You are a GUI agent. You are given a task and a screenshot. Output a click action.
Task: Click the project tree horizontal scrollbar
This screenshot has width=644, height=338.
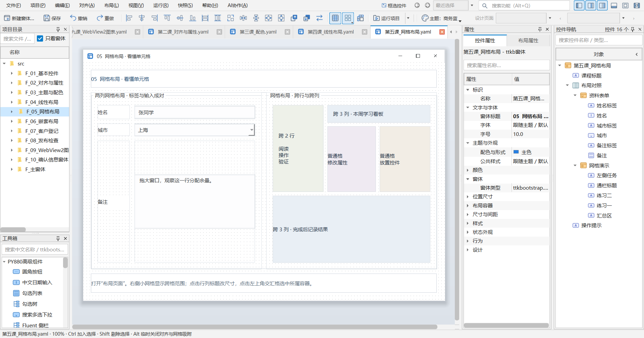pos(13,230)
